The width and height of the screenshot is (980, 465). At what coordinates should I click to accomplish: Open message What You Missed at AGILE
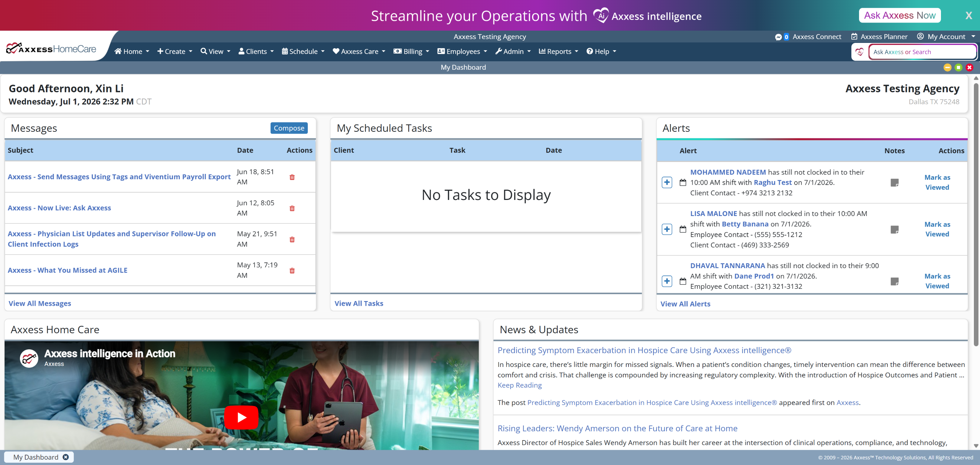coord(68,270)
